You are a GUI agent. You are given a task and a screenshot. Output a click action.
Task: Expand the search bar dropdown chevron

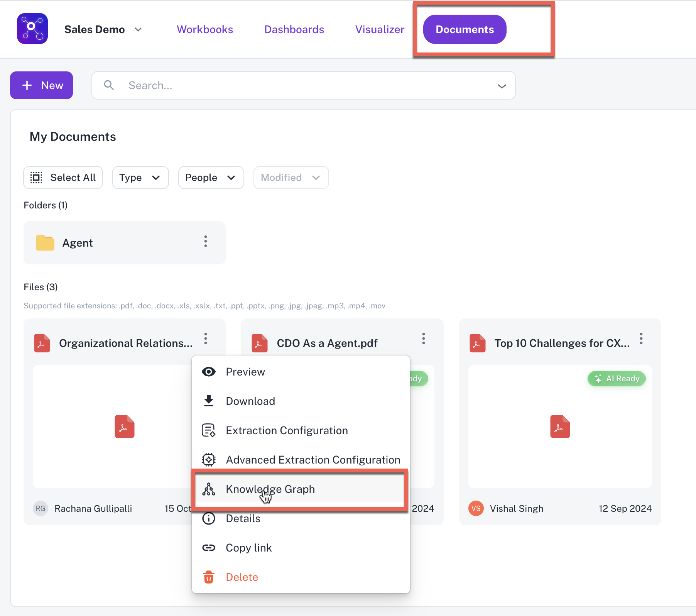point(502,86)
